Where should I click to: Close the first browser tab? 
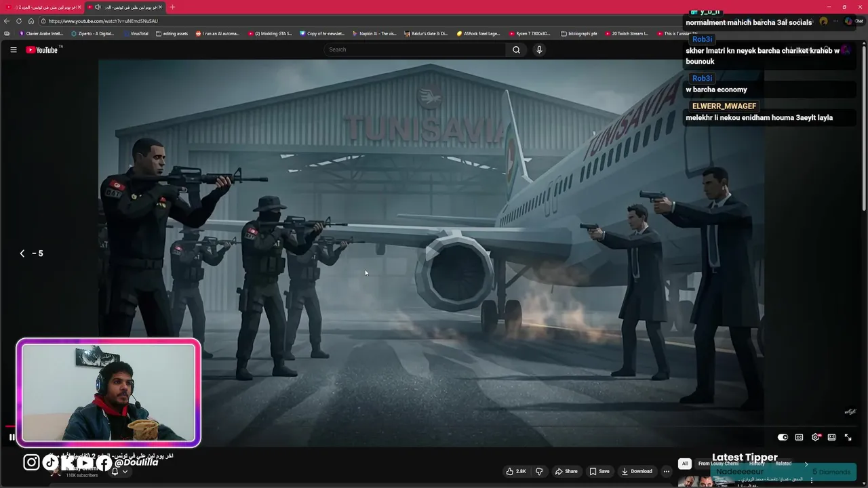79,7
